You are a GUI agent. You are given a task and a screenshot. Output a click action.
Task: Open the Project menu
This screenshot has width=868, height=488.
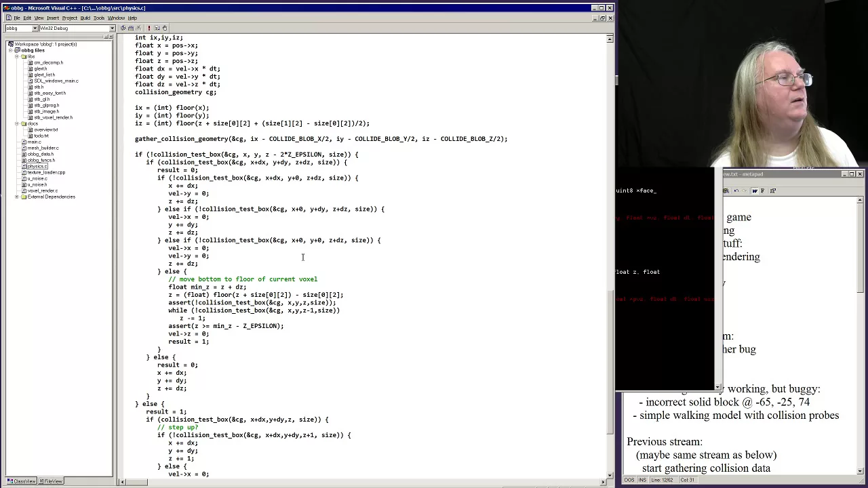(x=70, y=18)
